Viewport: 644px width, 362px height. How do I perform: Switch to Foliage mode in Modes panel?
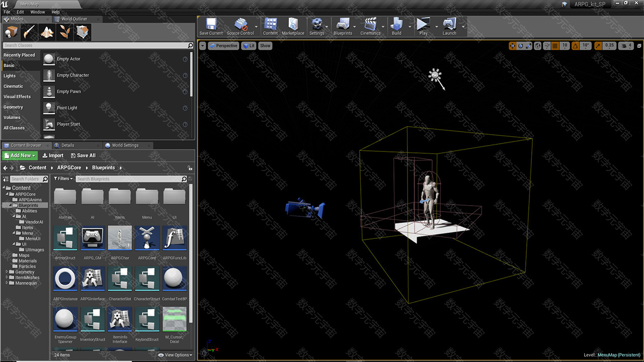[x=65, y=32]
